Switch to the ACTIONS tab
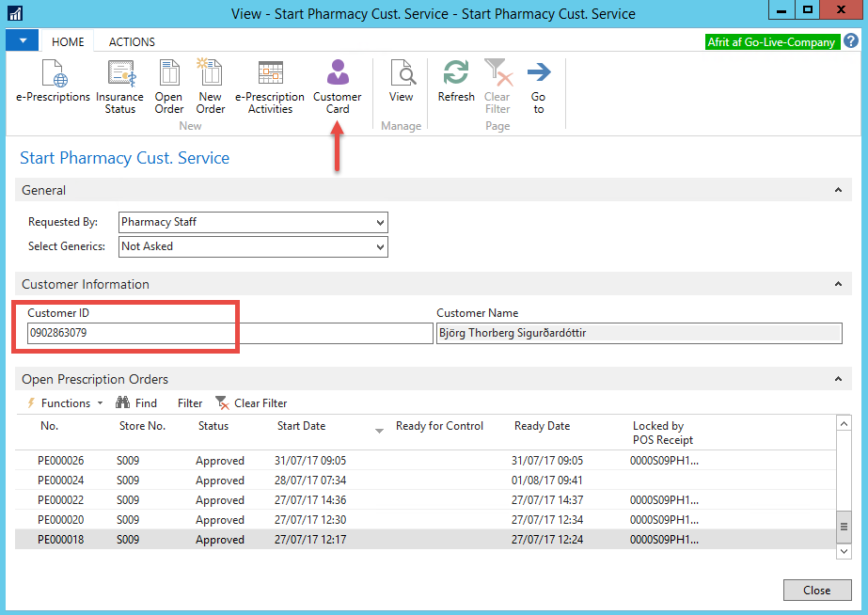 [132, 42]
